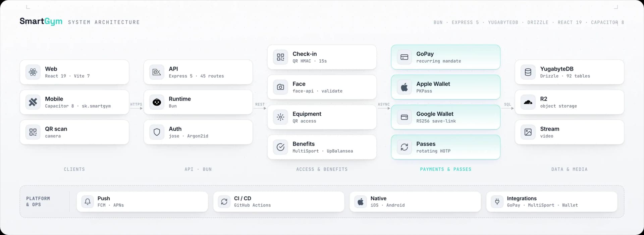The height and width of the screenshot is (235, 644).
Task: Click the 'ASYNC' connector label
Action: point(384,104)
